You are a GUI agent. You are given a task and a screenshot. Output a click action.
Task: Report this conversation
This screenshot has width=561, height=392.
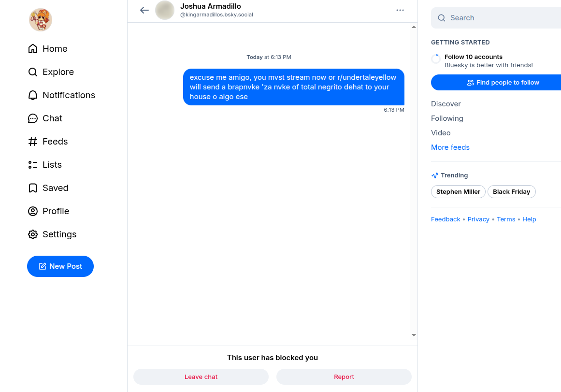coord(344,377)
